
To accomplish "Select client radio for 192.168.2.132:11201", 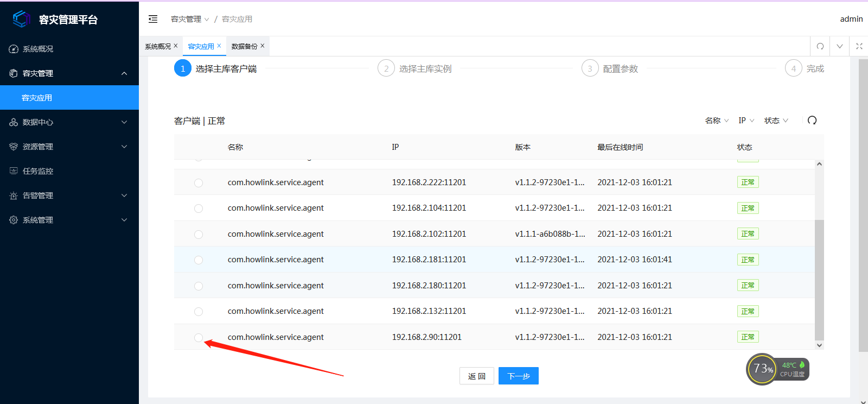I will (x=199, y=312).
